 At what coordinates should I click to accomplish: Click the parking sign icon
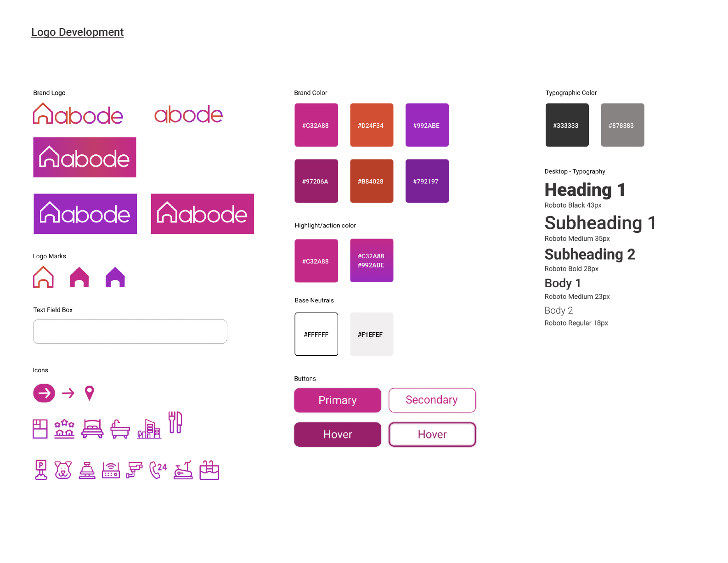tap(41, 470)
